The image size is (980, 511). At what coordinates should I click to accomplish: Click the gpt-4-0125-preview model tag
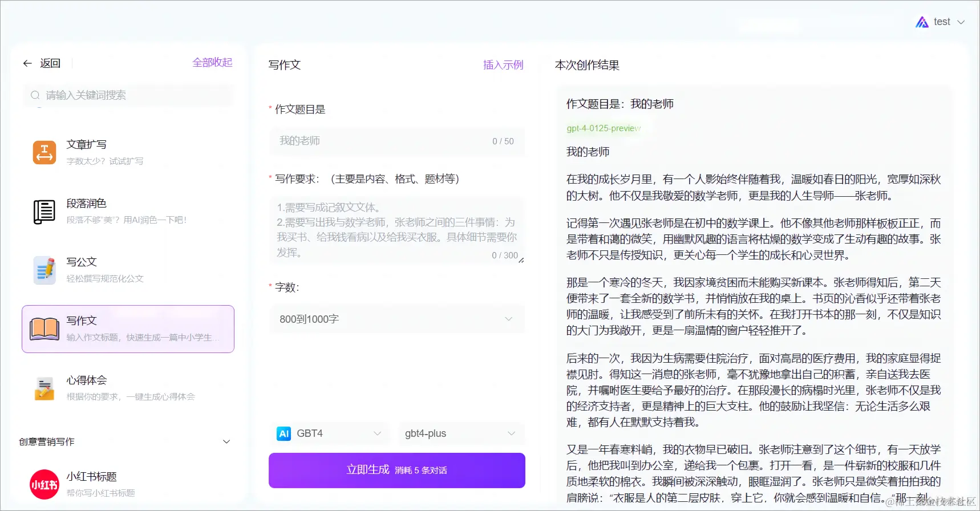[x=604, y=128]
